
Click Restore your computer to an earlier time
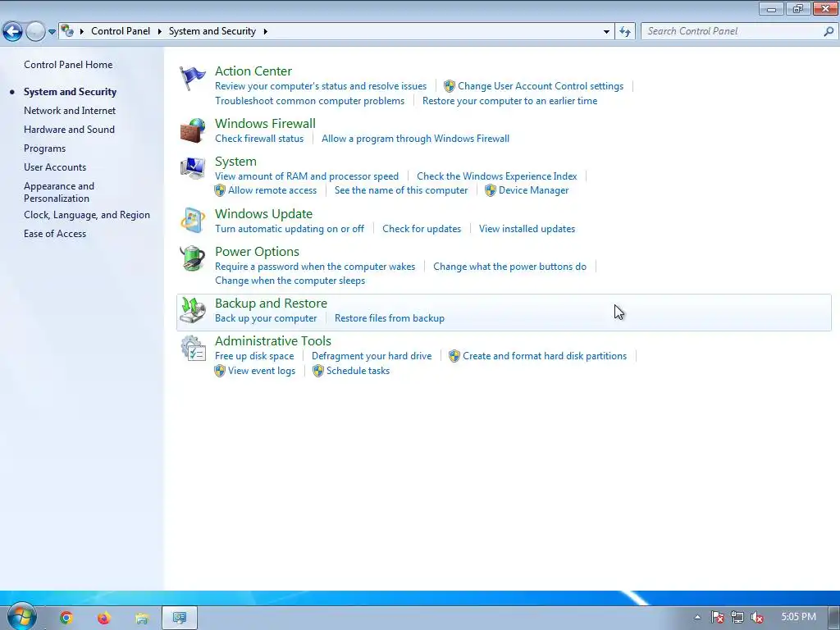coord(509,101)
